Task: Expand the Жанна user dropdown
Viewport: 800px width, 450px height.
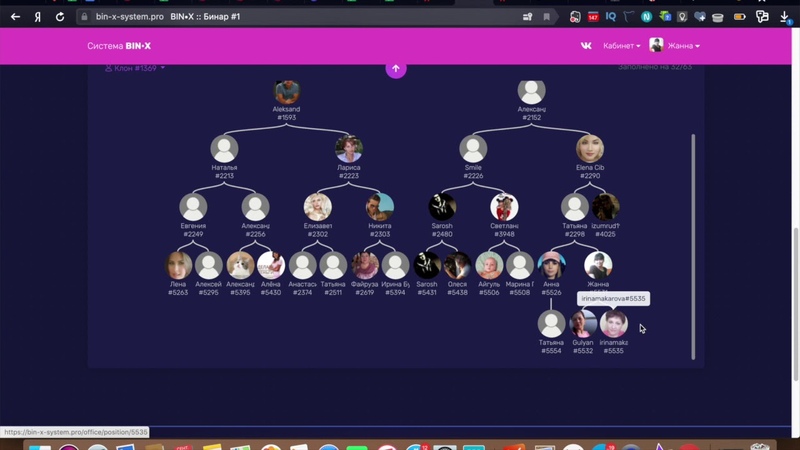Action: 683,46
